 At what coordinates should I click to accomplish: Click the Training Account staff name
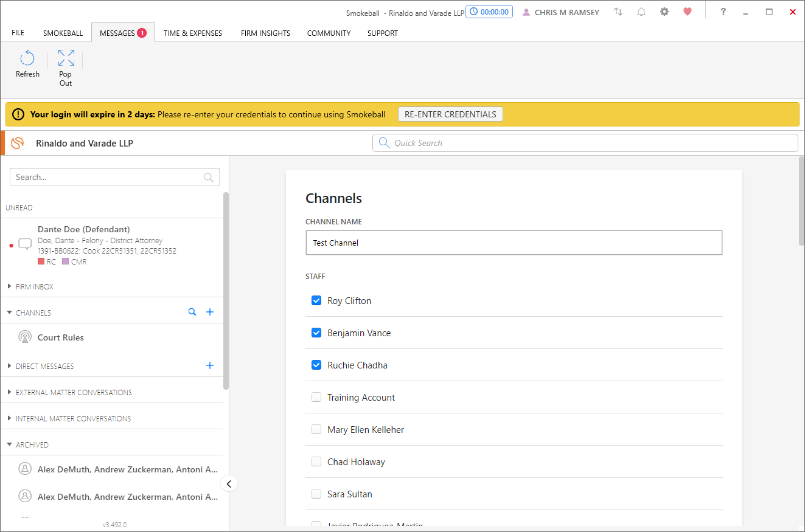point(361,397)
